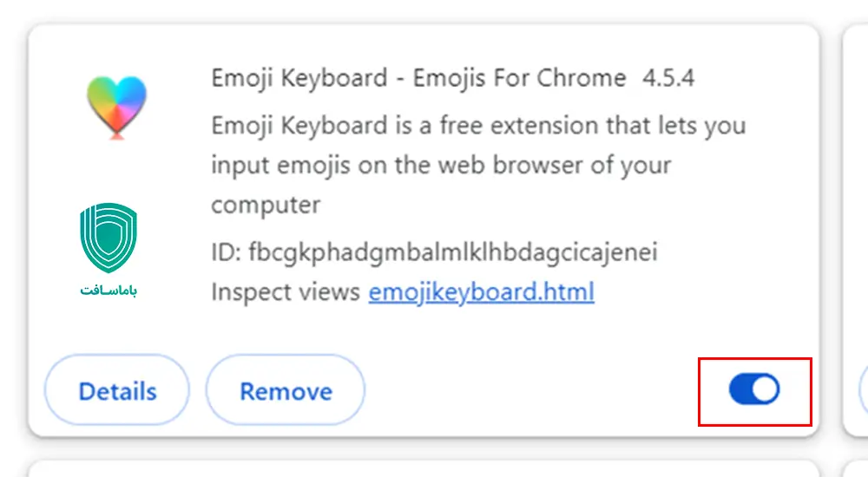The width and height of the screenshot is (868, 477).
Task: Open the extension Details page
Action: (117, 391)
